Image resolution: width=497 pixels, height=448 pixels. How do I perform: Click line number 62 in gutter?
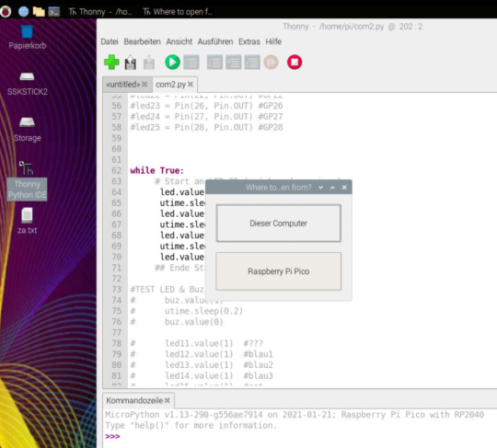click(116, 170)
